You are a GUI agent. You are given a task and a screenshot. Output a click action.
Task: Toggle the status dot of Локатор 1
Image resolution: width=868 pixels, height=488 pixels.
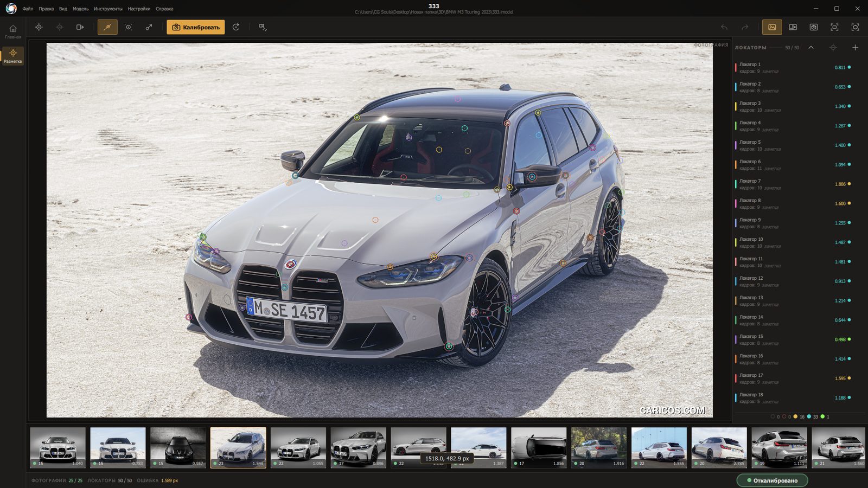pyautogui.click(x=849, y=67)
